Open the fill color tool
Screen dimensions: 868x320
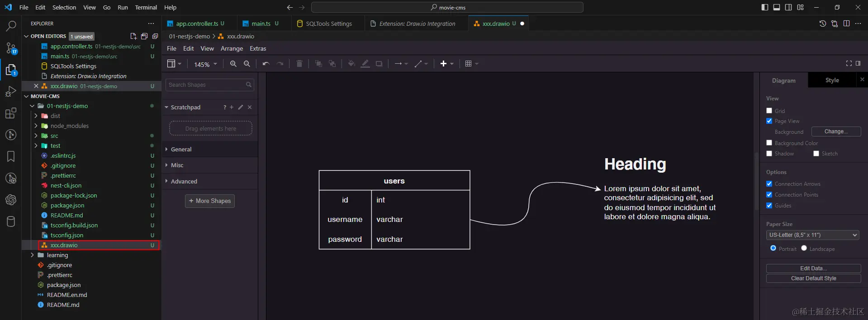coord(351,64)
